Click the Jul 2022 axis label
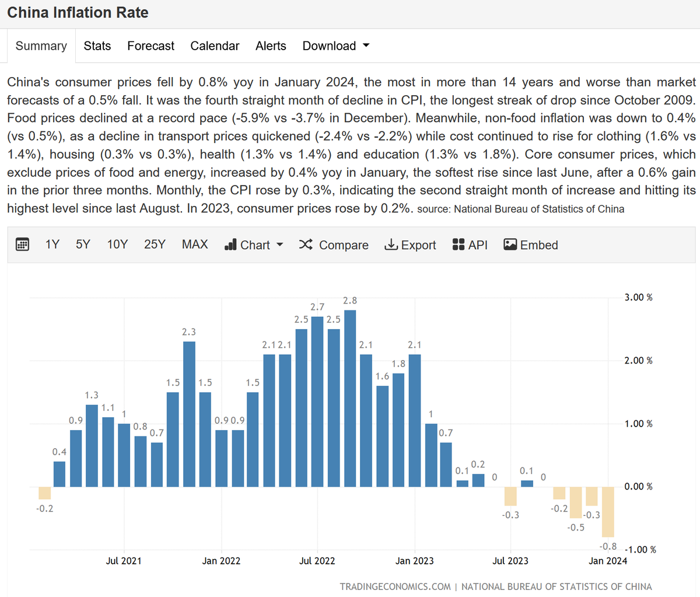700x597 pixels. (317, 561)
